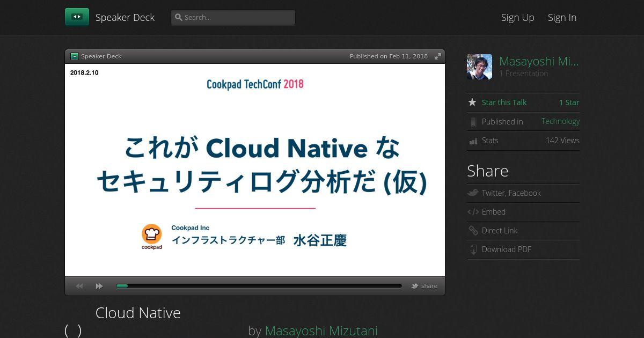Click the small Speaker Deck icon in player header
The height and width of the screenshot is (338, 644).
(75, 56)
